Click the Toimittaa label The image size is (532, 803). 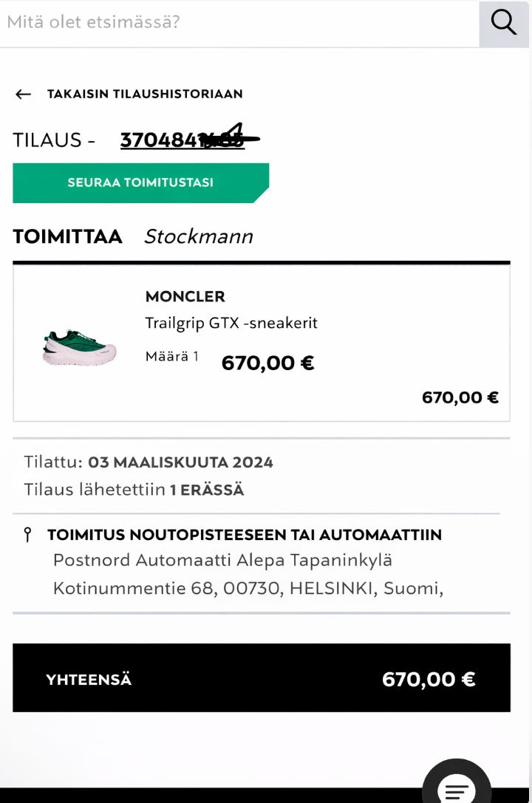point(67,236)
